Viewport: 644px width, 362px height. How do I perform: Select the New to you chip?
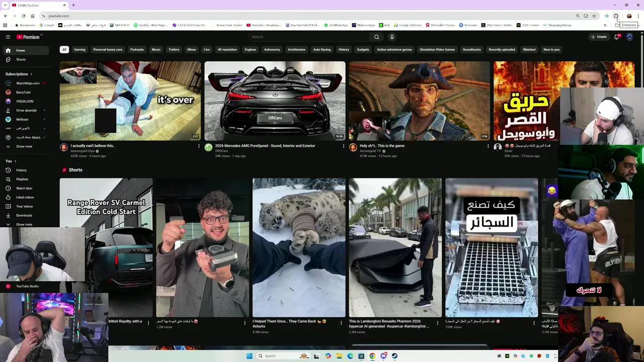(x=551, y=49)
